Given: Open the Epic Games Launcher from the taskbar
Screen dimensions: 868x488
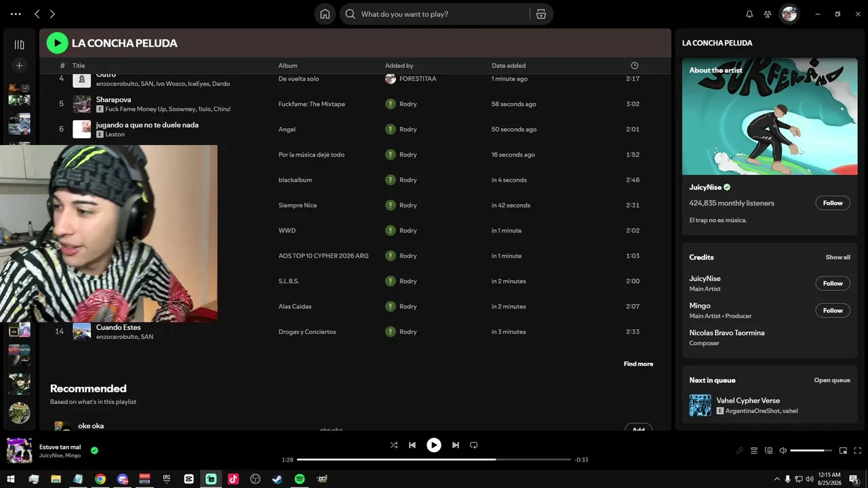Looking at the screenshot, I should click(x=167, y=479).
